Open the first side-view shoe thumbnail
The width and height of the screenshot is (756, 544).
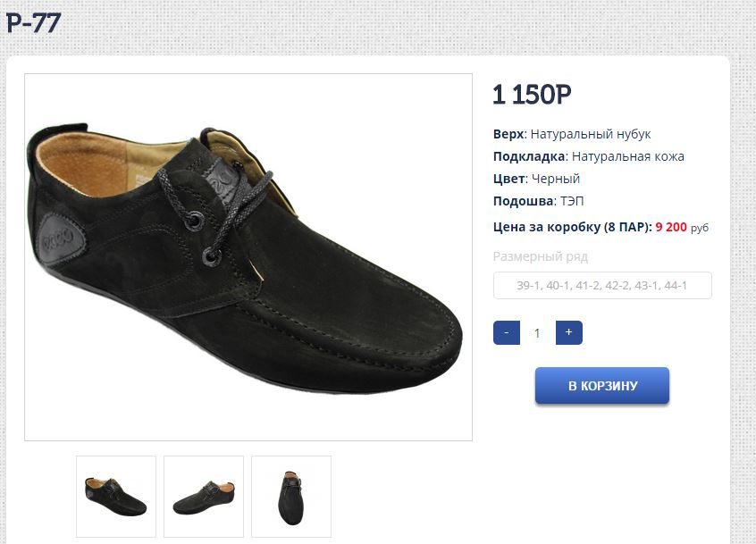(116, 497)
